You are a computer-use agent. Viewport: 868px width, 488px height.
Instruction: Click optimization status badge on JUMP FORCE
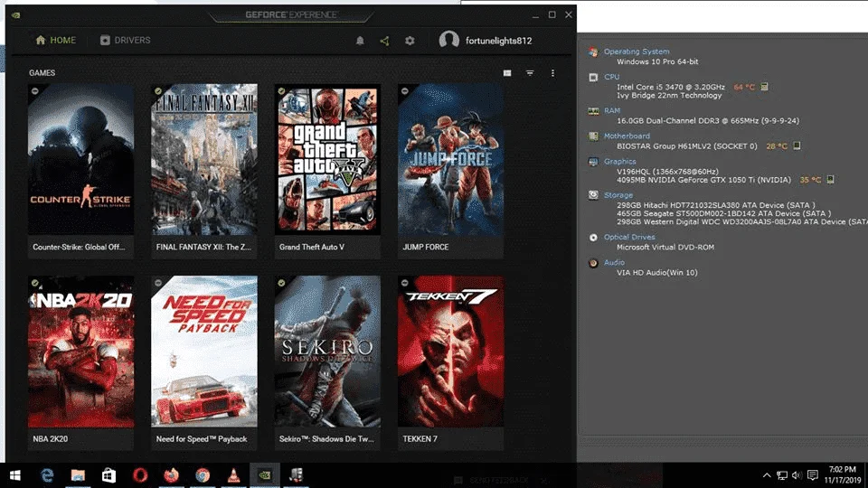405,90
